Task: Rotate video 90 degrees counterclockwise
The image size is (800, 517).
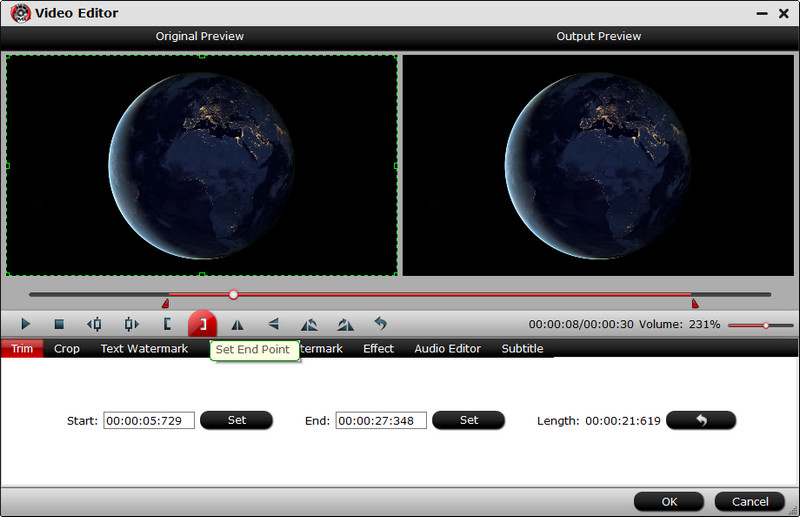Action: (309, 324)
